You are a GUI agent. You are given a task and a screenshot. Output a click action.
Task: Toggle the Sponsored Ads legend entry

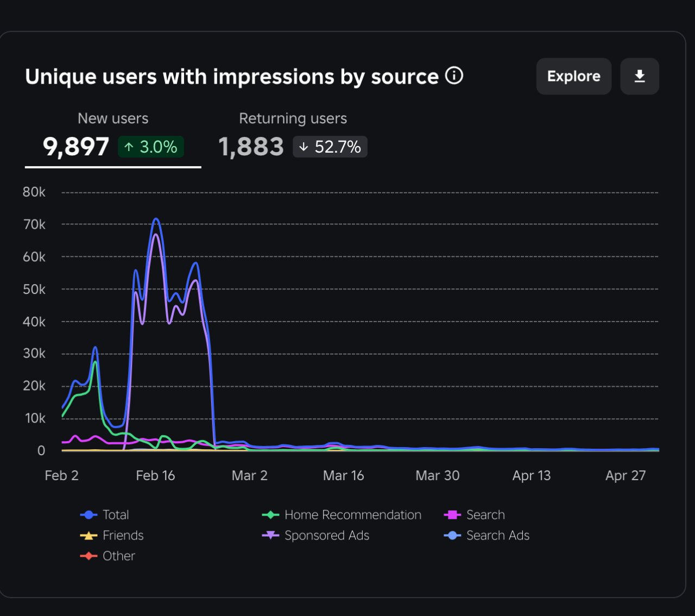315,535
